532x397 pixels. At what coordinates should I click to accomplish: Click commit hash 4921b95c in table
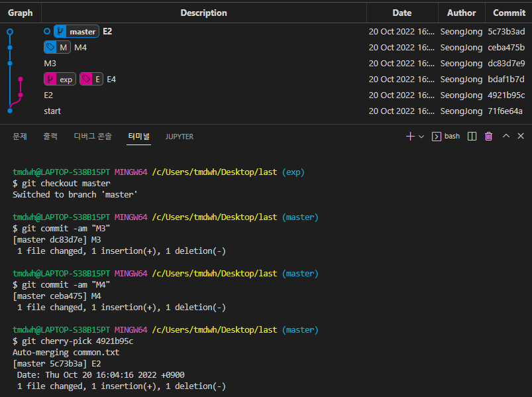pos(506,95)
